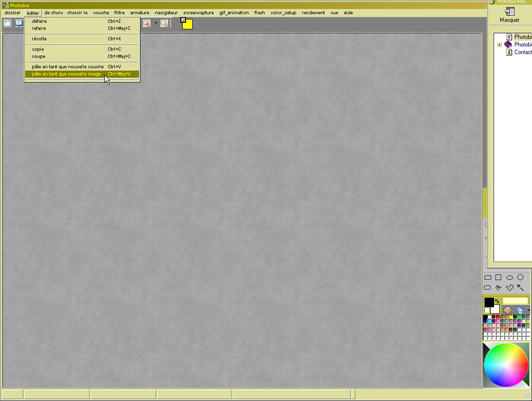This screenshot has height=401, width=532.
Task: Open dropdown arrow beside the palette icons
Action: pos(529,310)
